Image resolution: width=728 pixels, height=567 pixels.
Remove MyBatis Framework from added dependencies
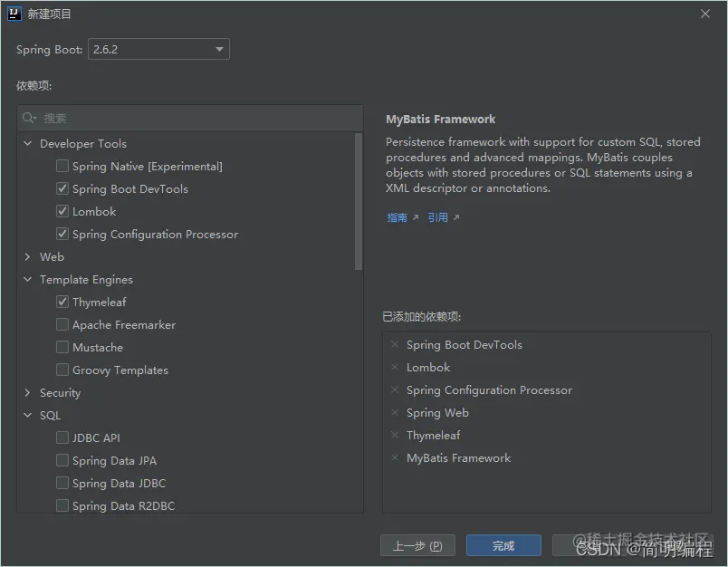[395, 458]
